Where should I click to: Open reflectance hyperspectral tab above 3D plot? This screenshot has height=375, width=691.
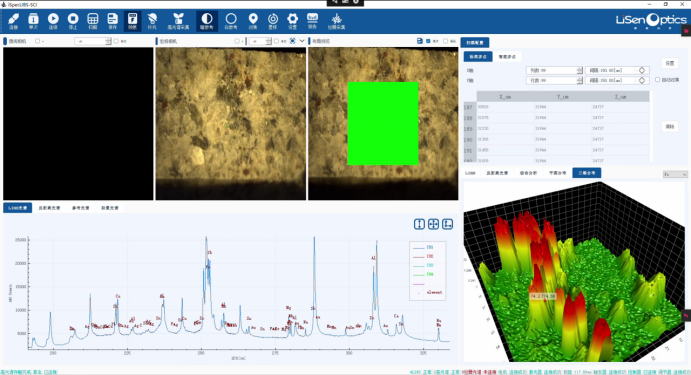point(497,173)
